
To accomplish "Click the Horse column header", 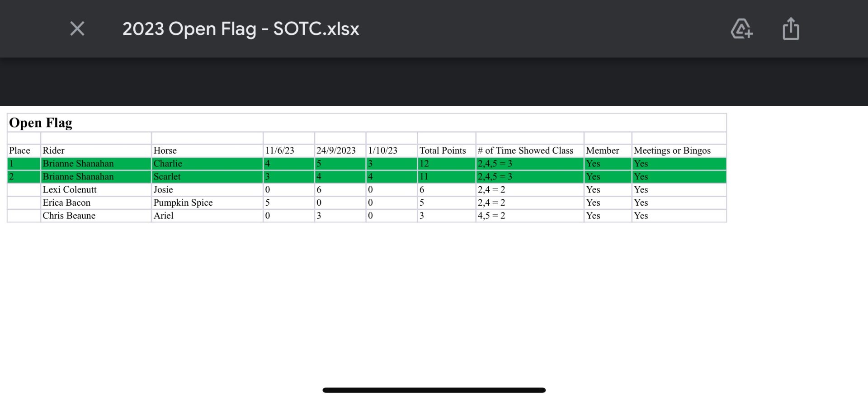I will pos(165,151).
